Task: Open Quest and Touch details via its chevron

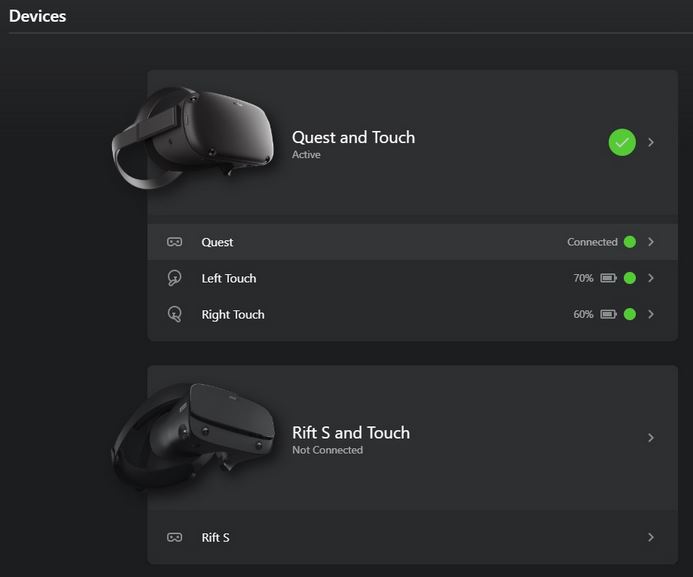Action: [651, 142]
